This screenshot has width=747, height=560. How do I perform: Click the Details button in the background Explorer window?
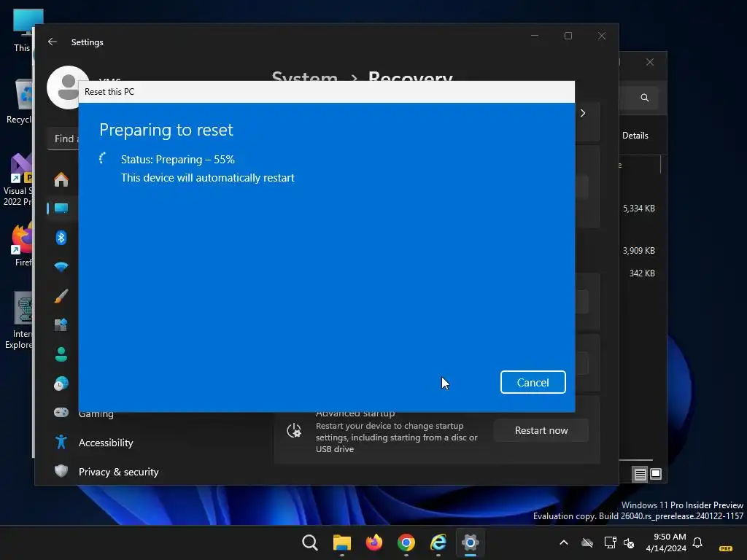[635, 136]
